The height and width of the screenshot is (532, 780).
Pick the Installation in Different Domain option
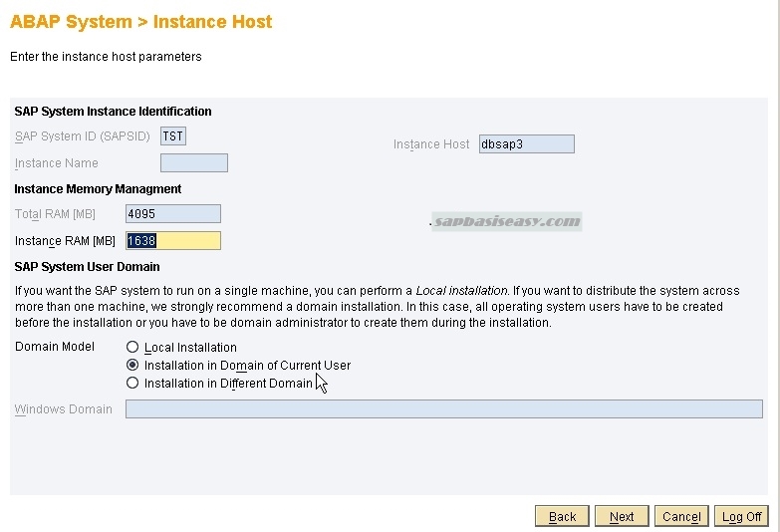132,384
